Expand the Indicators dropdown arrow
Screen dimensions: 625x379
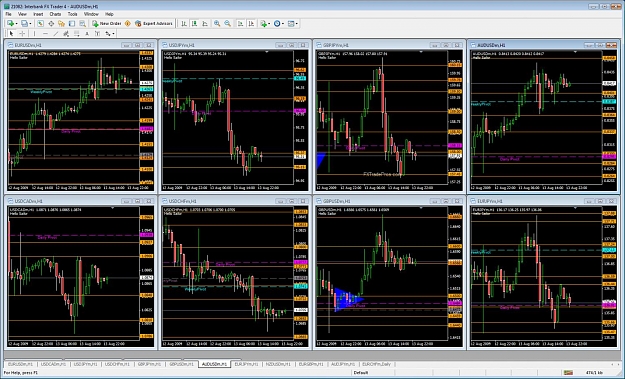pos(269,24)
